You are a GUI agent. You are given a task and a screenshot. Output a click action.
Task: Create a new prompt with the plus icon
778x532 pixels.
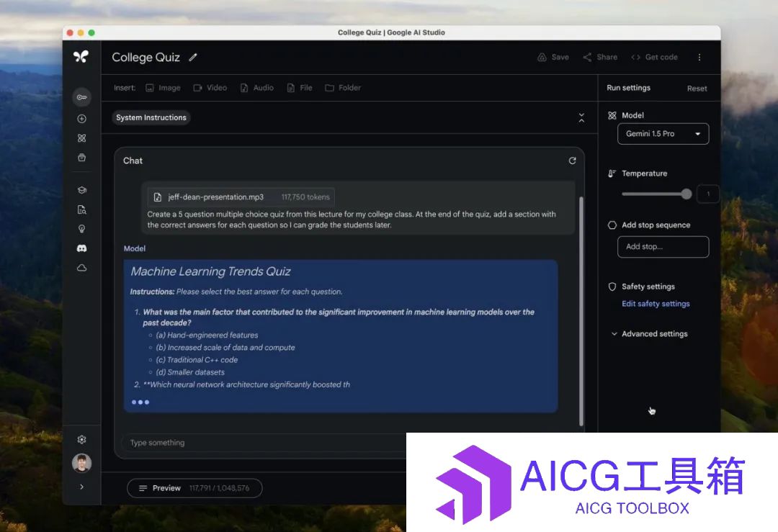(82, 119)
